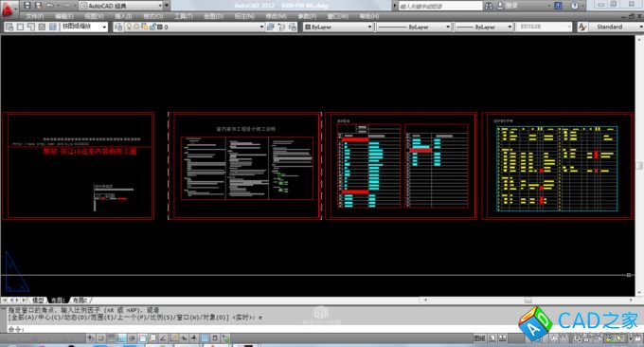644x347 pixels.
Task: Toggle the layer lightbulb on/off icon
Action: [129, 27]
